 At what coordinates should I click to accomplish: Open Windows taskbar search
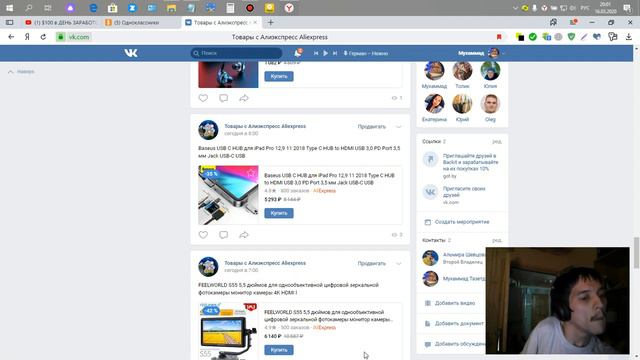click(x=28, y=8)
